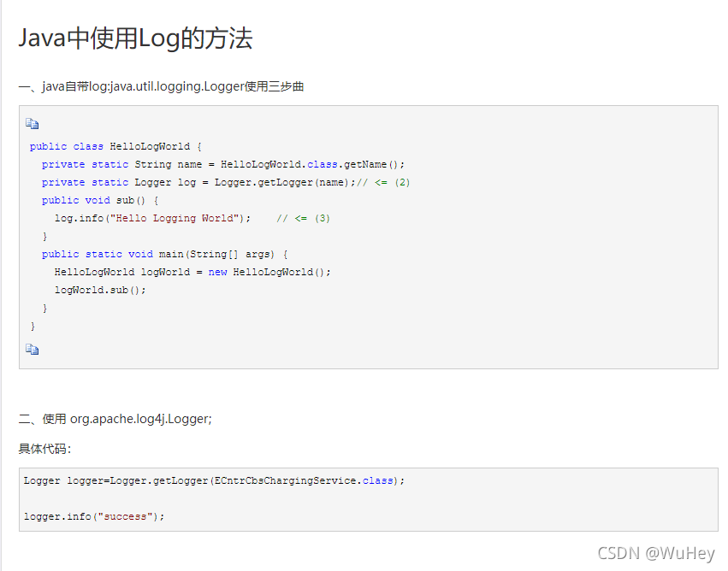This screenshot has height=571, width=728.
Task: Click the line "logger.info("success");"
Action: [x=94, y=517]
